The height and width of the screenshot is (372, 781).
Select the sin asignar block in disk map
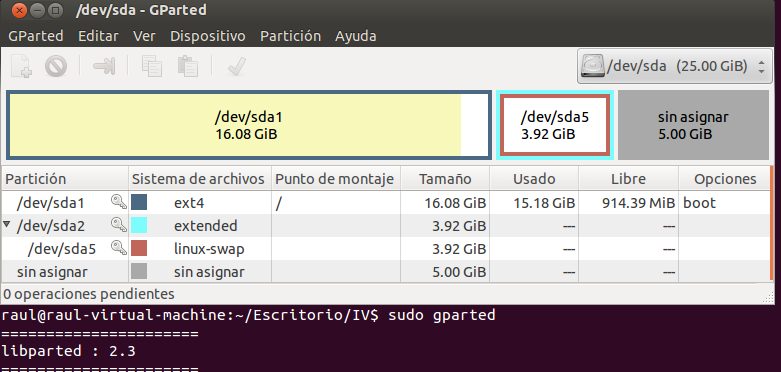693,125
